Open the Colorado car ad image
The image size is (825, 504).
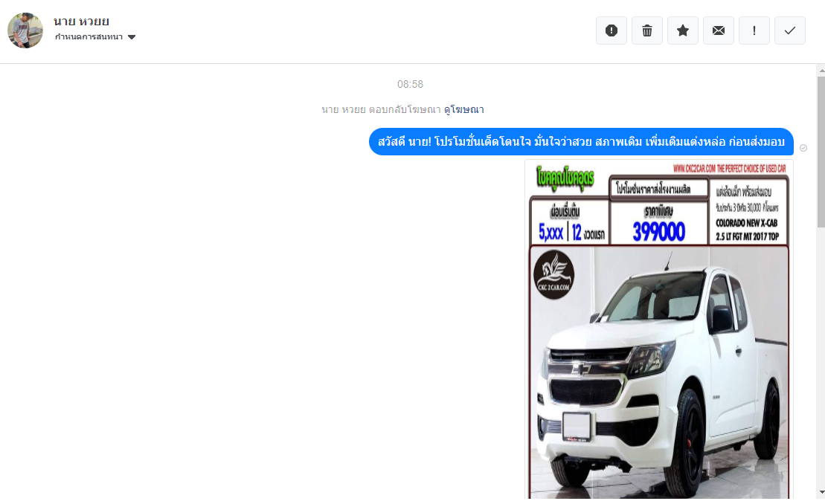(x=659, y=329)
